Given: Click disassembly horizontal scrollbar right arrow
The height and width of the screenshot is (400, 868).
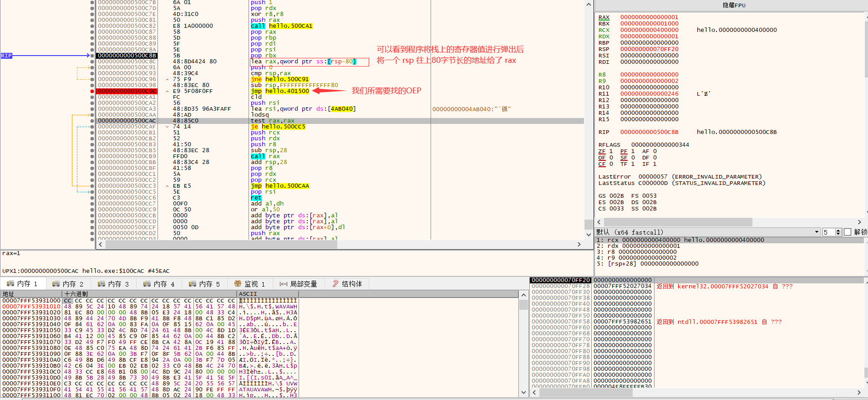Looking at the screenshot, I should tap(579, 245).
